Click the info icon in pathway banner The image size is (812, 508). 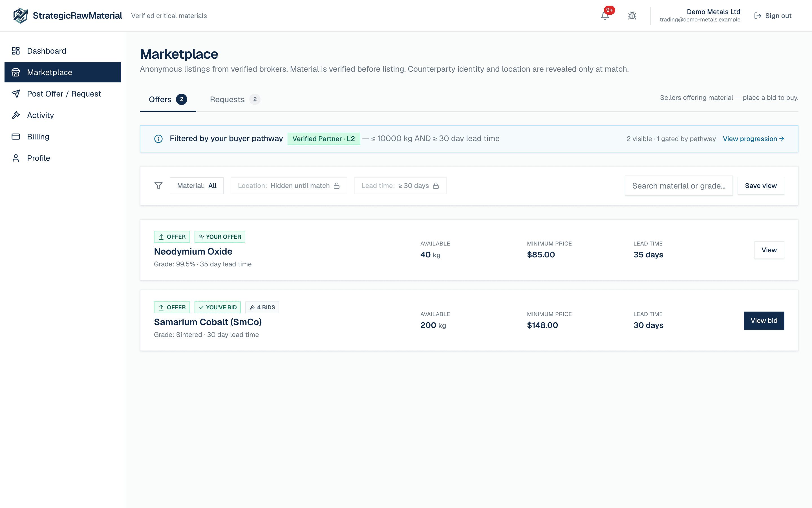(x=158, y=139)
